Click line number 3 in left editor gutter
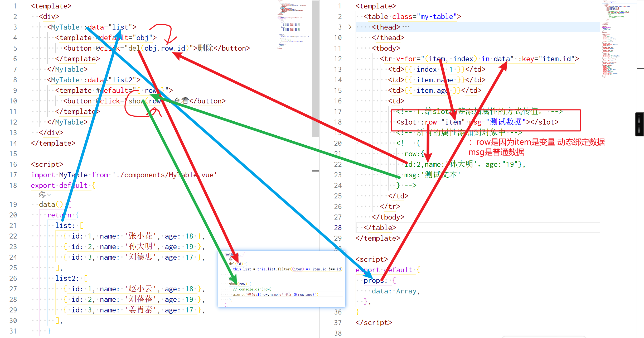 point(15,27)
